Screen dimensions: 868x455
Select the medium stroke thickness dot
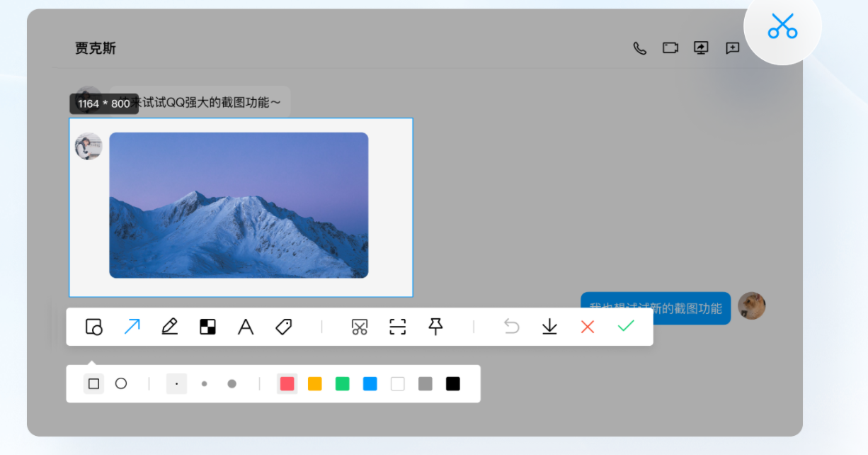tap(204, 383)
